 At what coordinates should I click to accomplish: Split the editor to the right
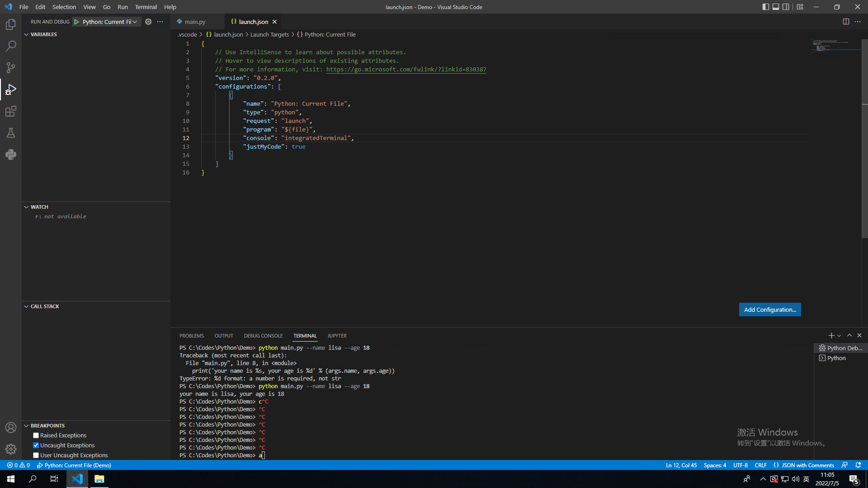pyautogui.click(x=846, y=22)
